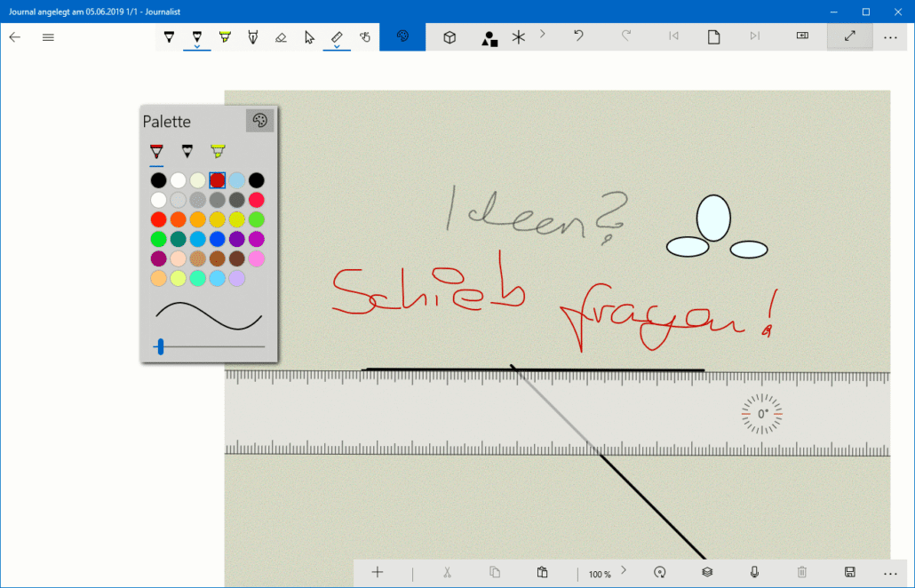This screenshot has width=915, height=588.
Task: Choose the mint green swatch
Action: point(198,278)
